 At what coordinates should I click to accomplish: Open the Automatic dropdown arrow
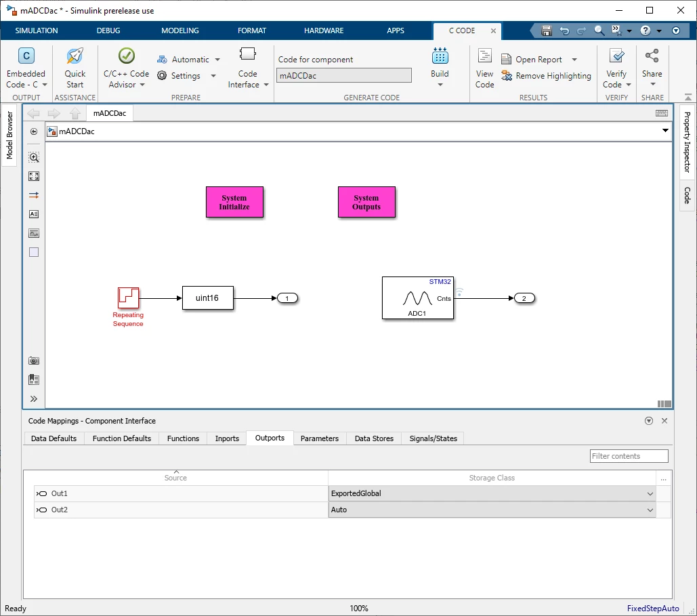[x=217, y=60]
